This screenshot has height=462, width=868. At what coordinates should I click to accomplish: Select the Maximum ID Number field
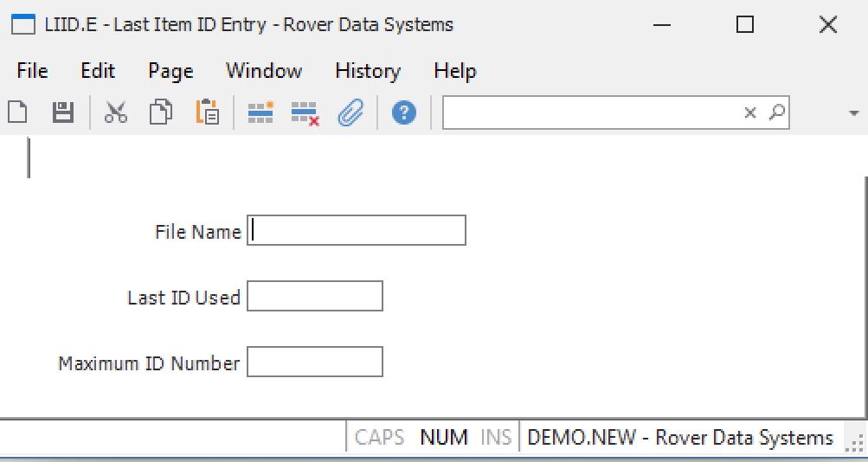pos(315,362)
